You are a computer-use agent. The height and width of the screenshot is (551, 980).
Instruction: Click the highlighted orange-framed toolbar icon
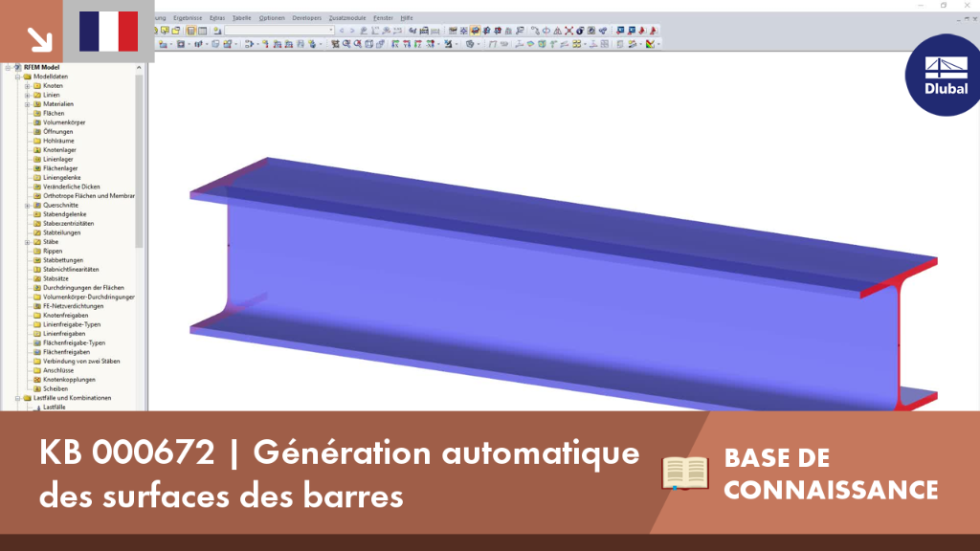[475, 31]
